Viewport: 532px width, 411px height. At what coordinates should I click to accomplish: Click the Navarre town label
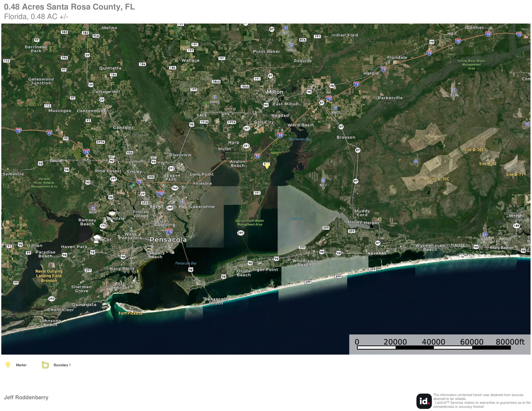click(377, 254)
